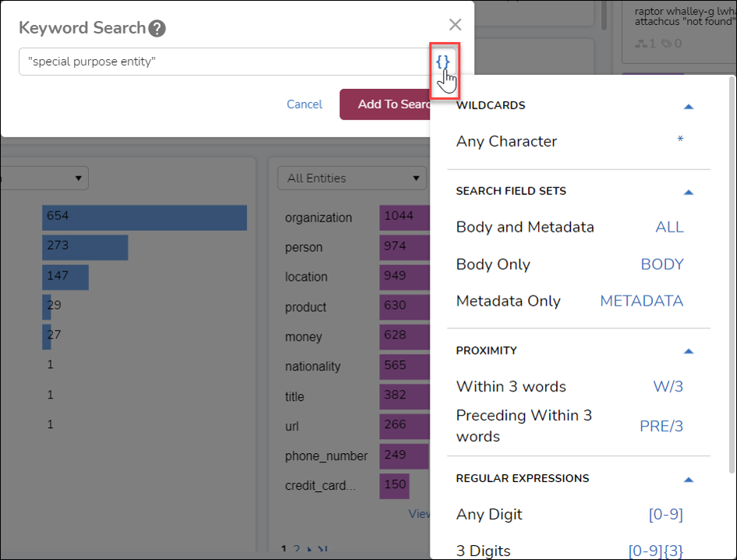Jump to the last page double-arrow icon
The image size is (737, 560).
[x=323, y=550]
